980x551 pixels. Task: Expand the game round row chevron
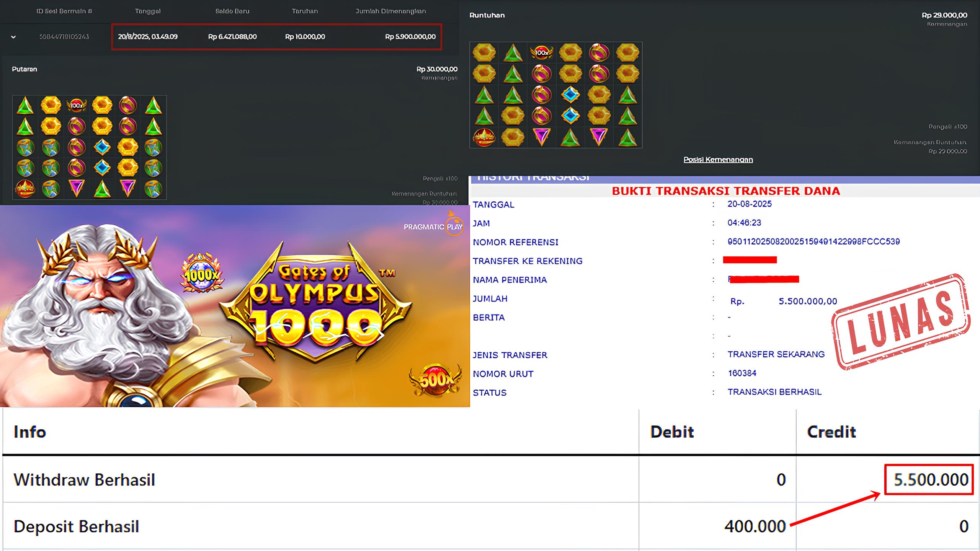[x=13, y=37]
